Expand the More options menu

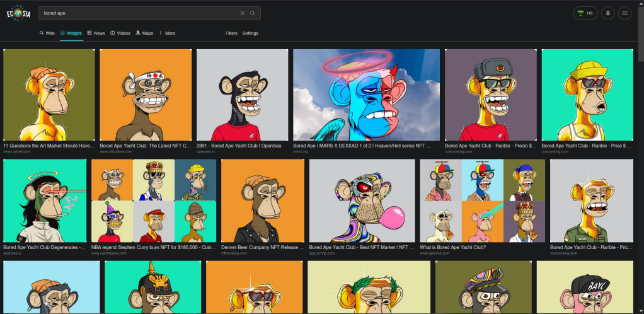tap(168, 33)
